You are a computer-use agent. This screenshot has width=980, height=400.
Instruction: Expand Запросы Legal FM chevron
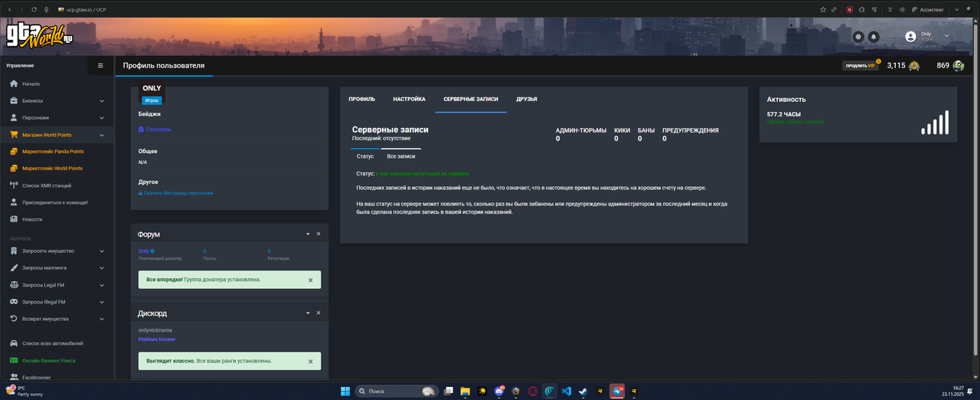pos(102,285)
